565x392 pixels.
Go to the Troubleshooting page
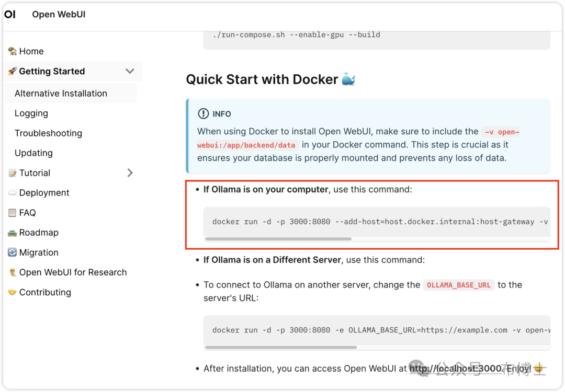point(48,133)
